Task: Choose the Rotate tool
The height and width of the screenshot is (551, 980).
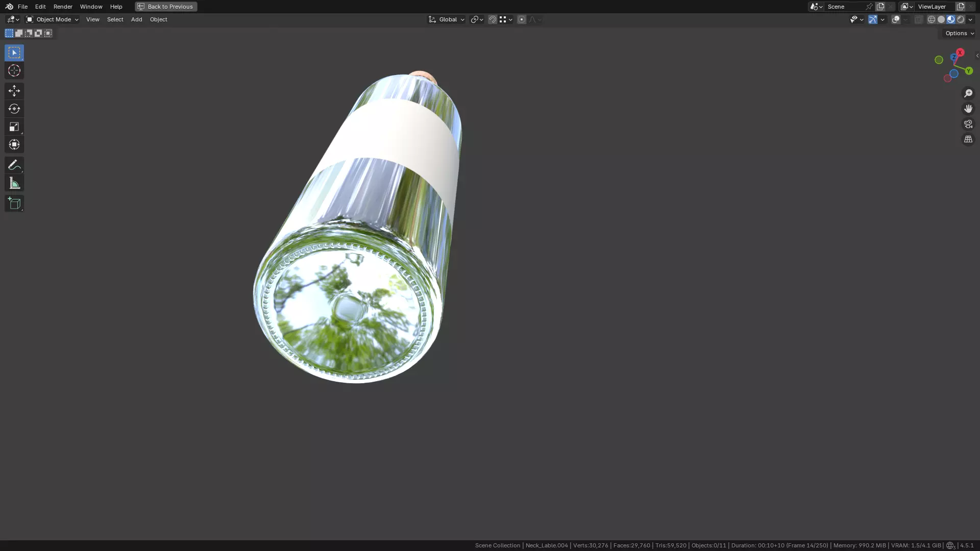Action: tap(14, 109)
